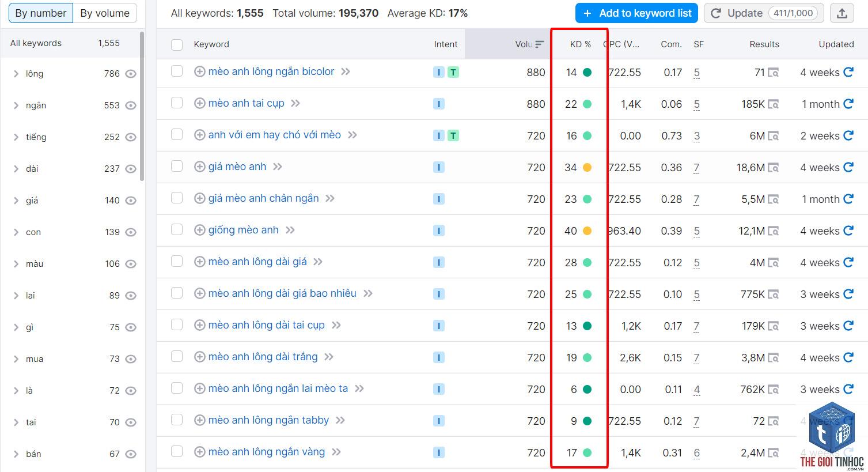This screenshot has width=868, height=472.
Task: Click the sidebar vertical scrollbar
Action: (x=142, y=107)
